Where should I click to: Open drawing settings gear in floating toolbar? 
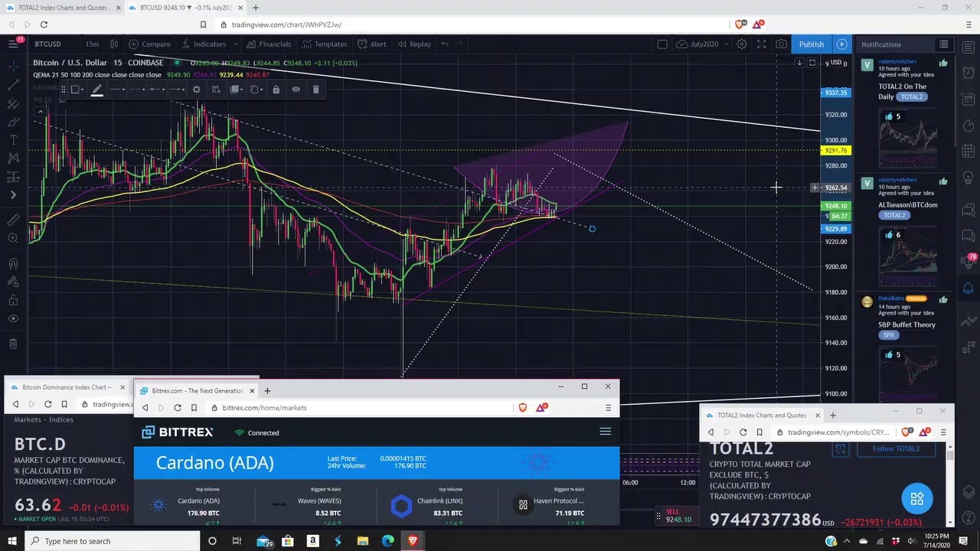196,90
